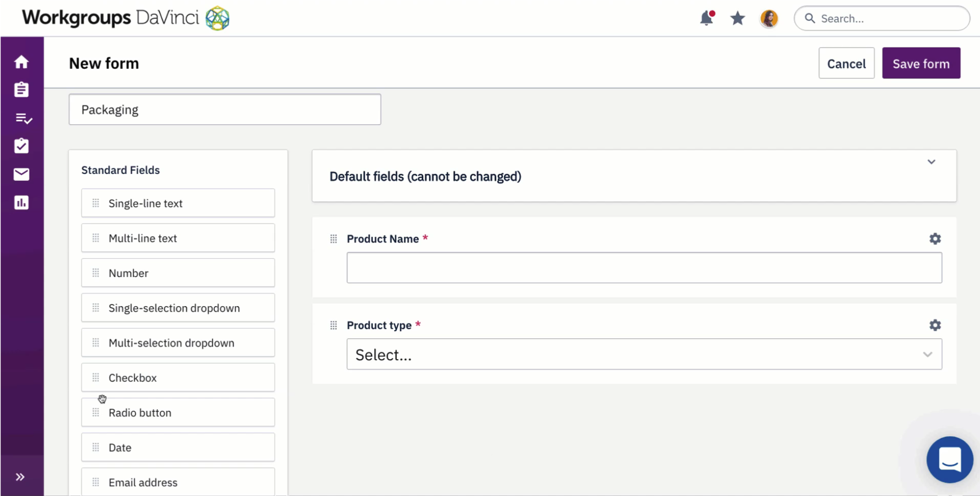Click the drag handle on Multi-selection dropdown

pyautogui.click(x=96, y=343)
